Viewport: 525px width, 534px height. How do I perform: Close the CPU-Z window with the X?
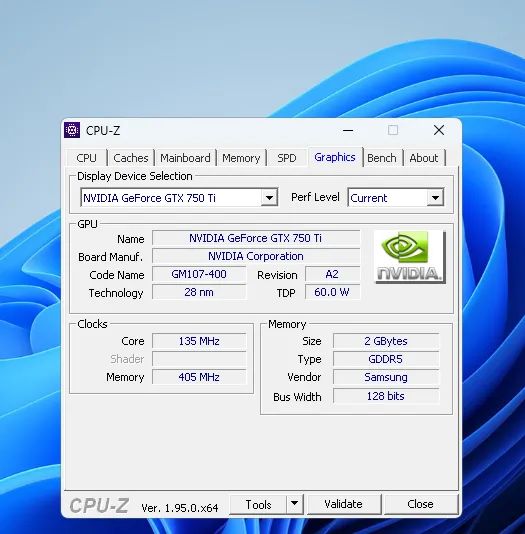click(x=439, y=130)
